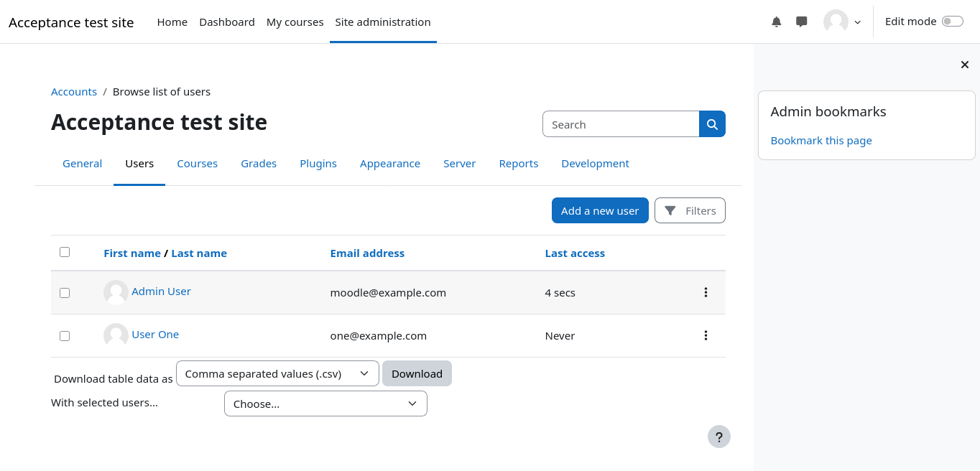Toggle the Edit mode switch
Image resolution: width=980 pixels, height=471 pixels.
tap(952, 22)
